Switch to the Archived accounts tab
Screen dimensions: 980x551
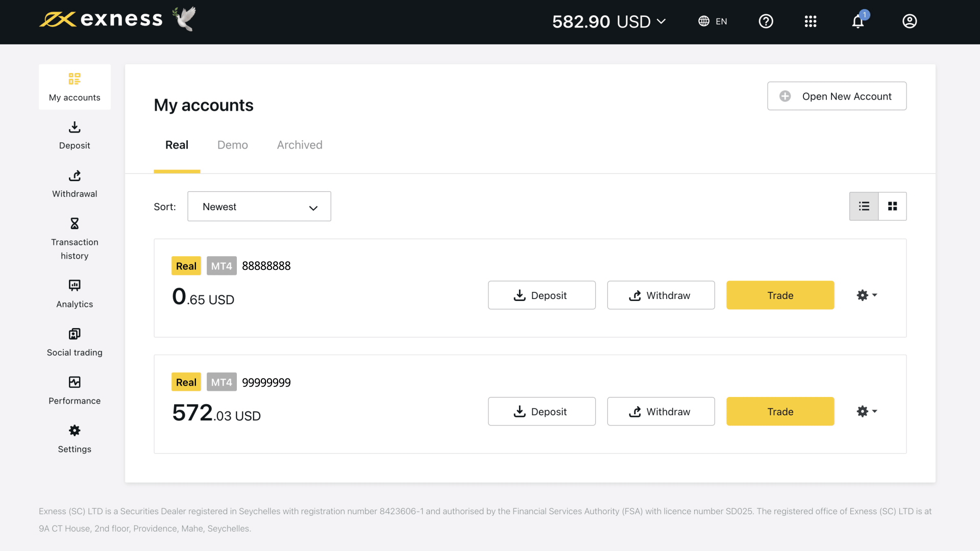(x=300, y=145)
